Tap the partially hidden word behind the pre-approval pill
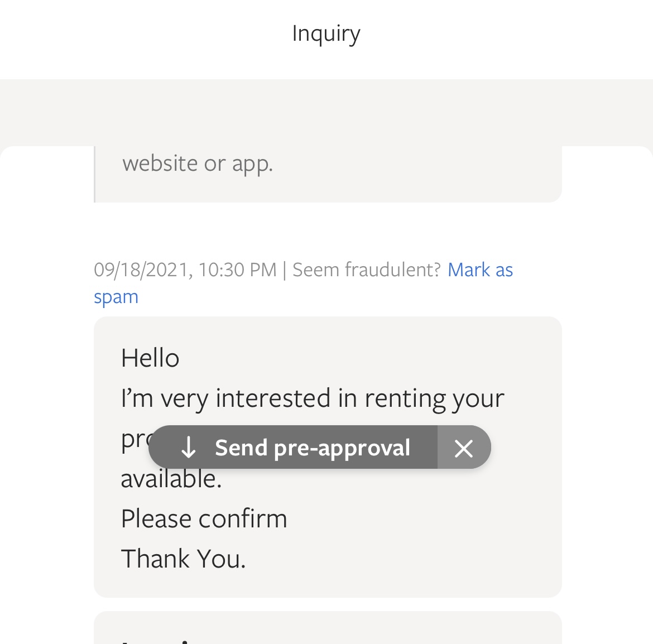The width and height of the screenshot is (653, 644). pos(136,440)
